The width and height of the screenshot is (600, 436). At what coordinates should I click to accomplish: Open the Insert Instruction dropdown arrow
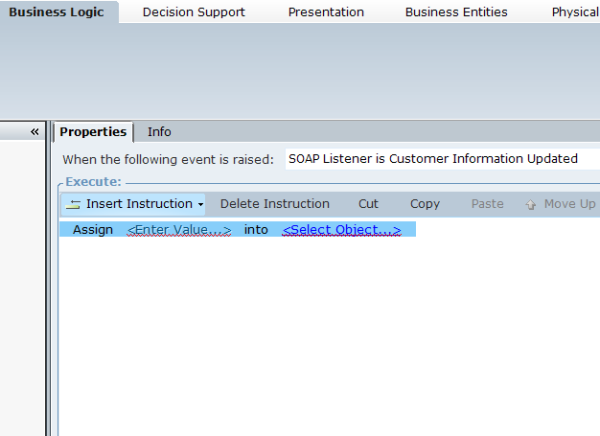[200, 204]
